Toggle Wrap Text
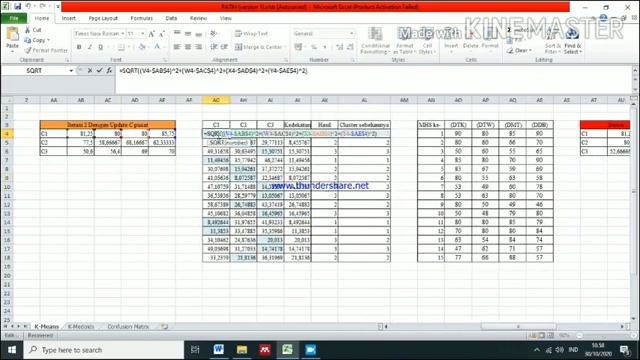Viewport: 640px width, 360px height. coord(251,33)
